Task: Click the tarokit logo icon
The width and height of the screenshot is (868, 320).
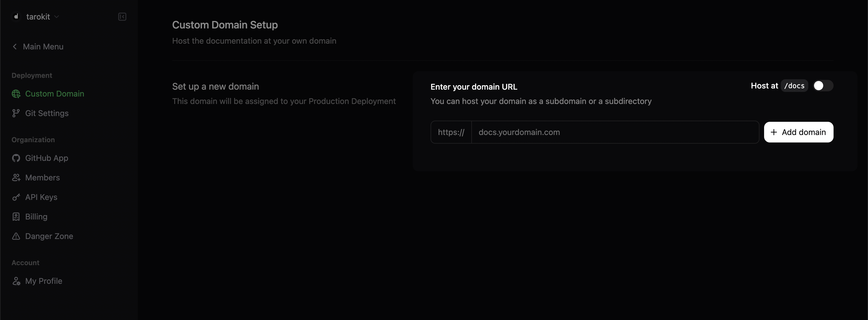Action: [16, 17]
